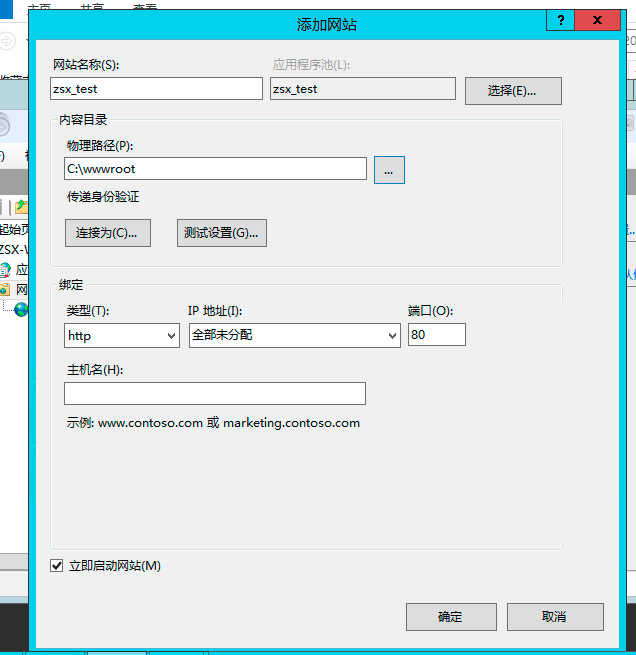Click the physical path field C:\wwwroot
This screenshot has width=636, height=655.
[x=215, y=169]
